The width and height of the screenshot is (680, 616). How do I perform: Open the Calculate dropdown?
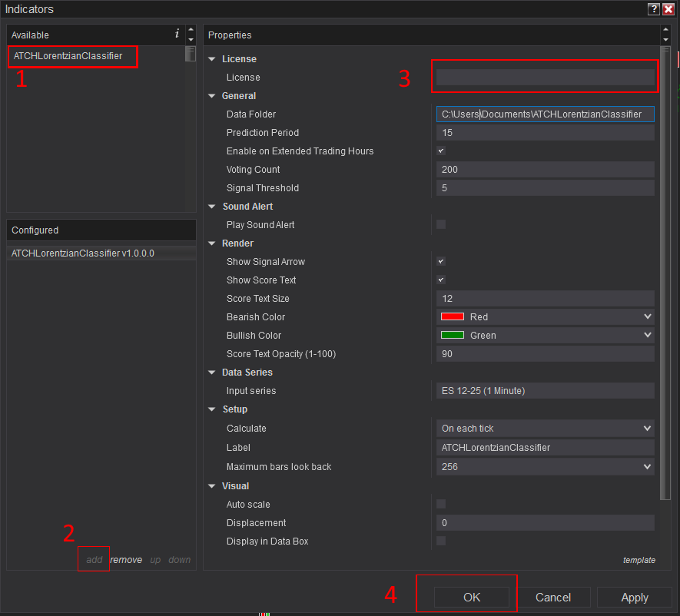click(x=545, y=429)
